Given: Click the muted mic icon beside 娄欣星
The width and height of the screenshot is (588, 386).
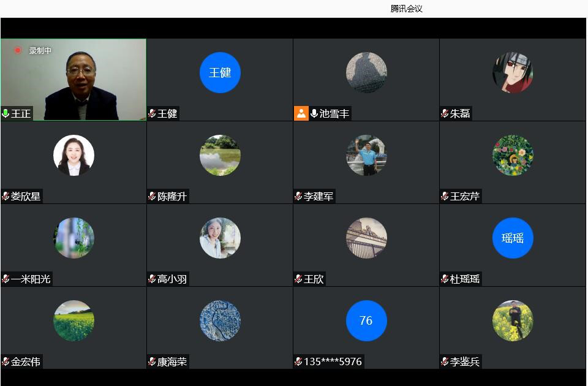Looking at the screenshot, I should tap(6, 196).
